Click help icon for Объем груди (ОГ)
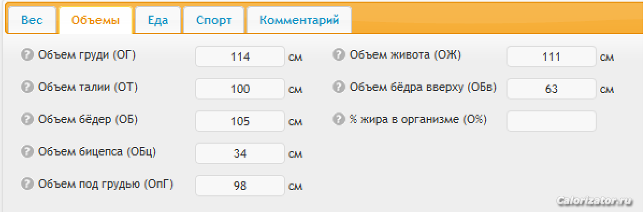The height and width of the screenshot is (212, 644). click(27, 54)
